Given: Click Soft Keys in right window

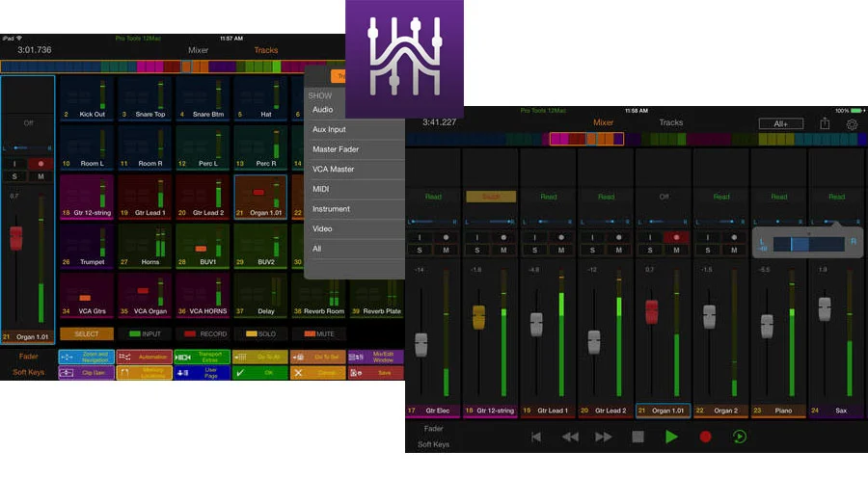Looking at the screenshot, I should tap(433, 444).
